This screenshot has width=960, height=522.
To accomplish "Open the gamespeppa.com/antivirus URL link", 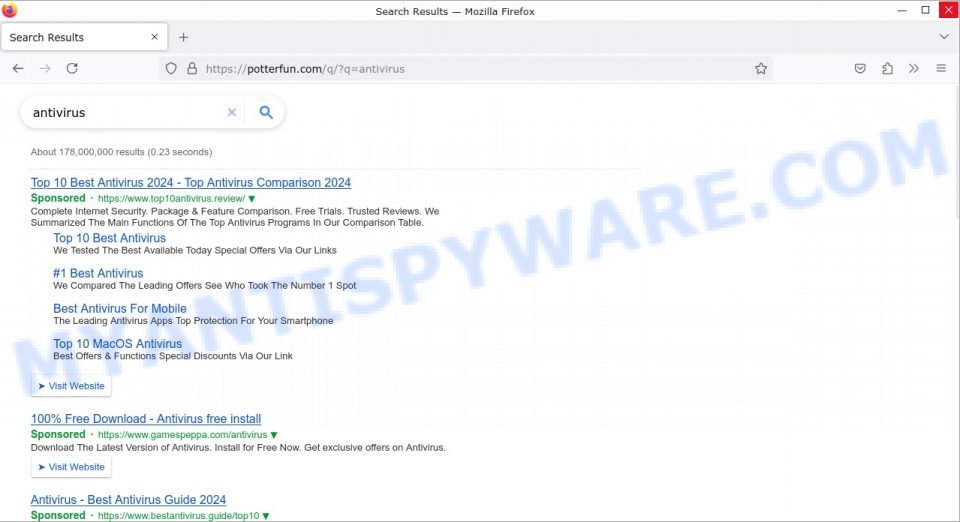I will click(182, 434).
